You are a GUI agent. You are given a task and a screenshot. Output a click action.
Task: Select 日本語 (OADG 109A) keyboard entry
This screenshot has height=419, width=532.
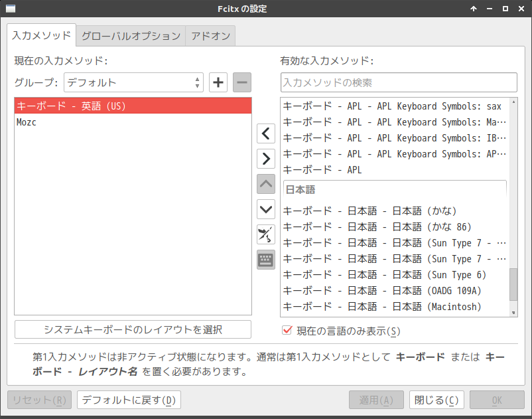point(395,291)
